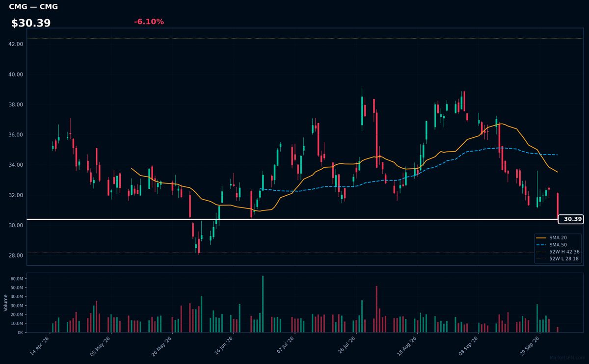The width and height of the screenshot is (589, 364).
Task: Click the 14 Apr '26 date label
Action: click(x=40, y=345)
